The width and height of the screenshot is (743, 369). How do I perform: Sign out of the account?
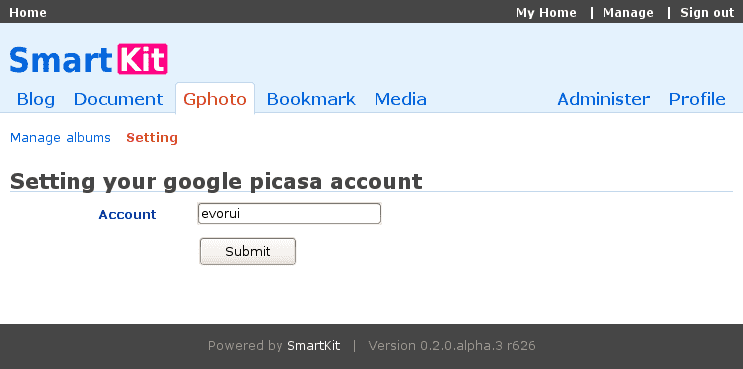[707, 13]
